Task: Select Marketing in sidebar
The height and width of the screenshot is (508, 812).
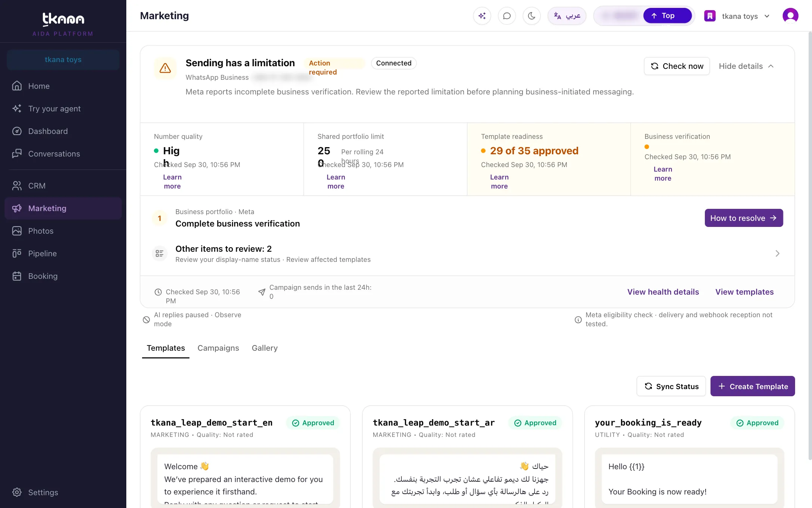Action: coord(63,208)
